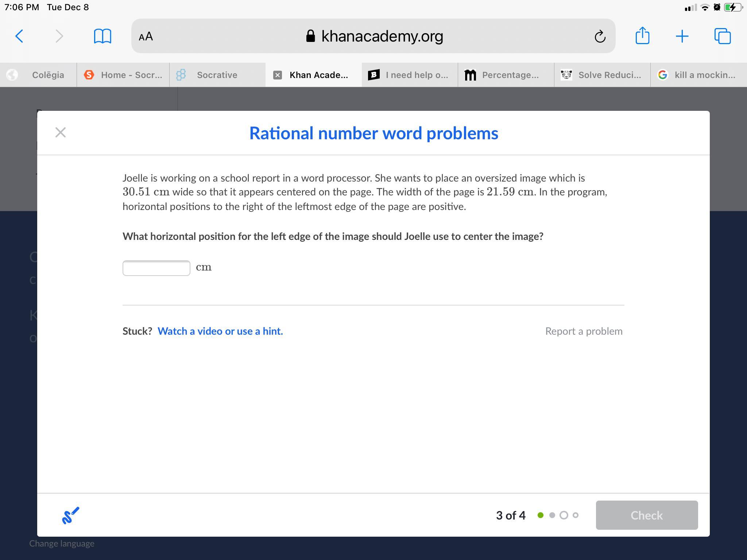Viewport: 747px width, 560px height.
Task: Open the share sheet icon
Action: pos(642,36)
